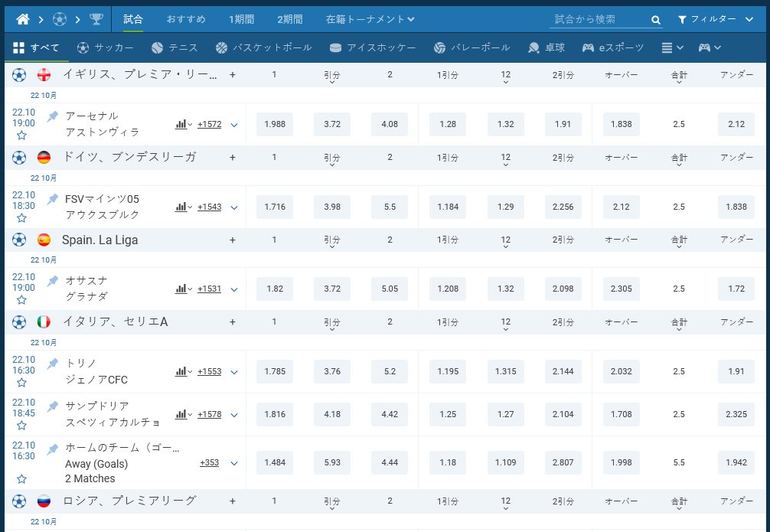
Task: Expand the アーセナル match row chevron
Action: [x=234, y=125]
